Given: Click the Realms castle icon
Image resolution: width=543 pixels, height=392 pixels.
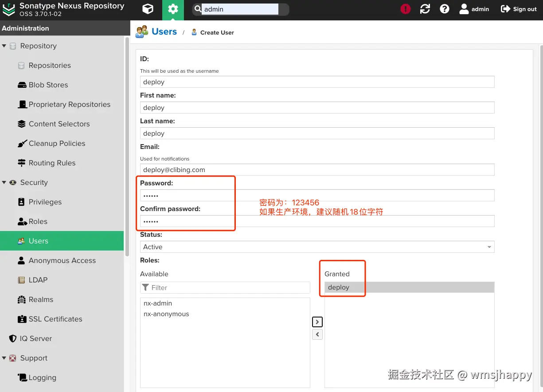Looking at the screenshot, I should click(x=21, y=299).
